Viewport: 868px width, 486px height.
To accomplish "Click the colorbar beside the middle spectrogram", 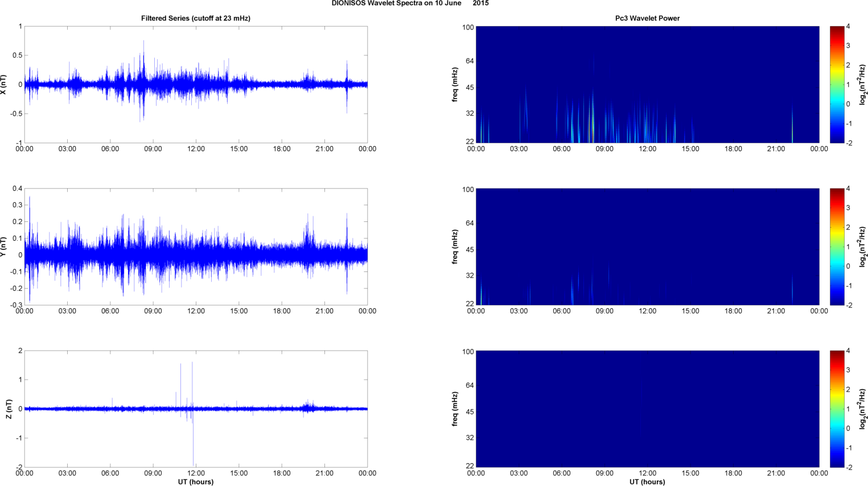I will pos(837,246).
